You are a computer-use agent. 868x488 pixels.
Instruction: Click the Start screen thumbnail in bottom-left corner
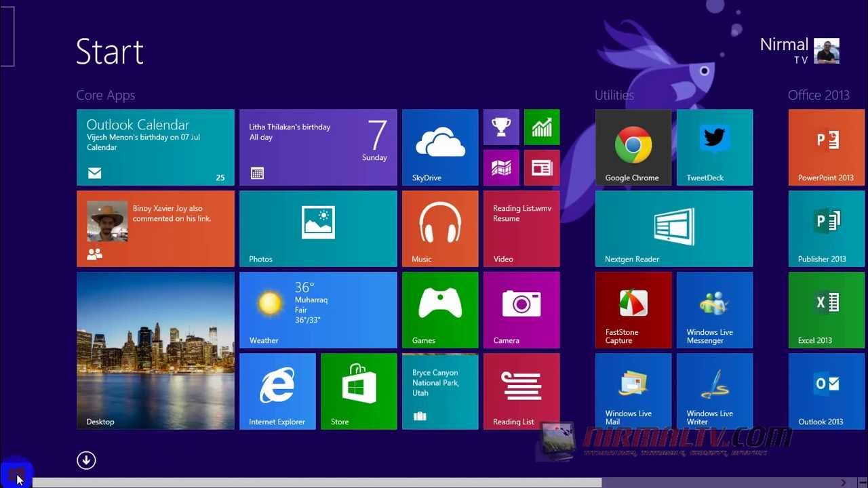coord(16,474)
